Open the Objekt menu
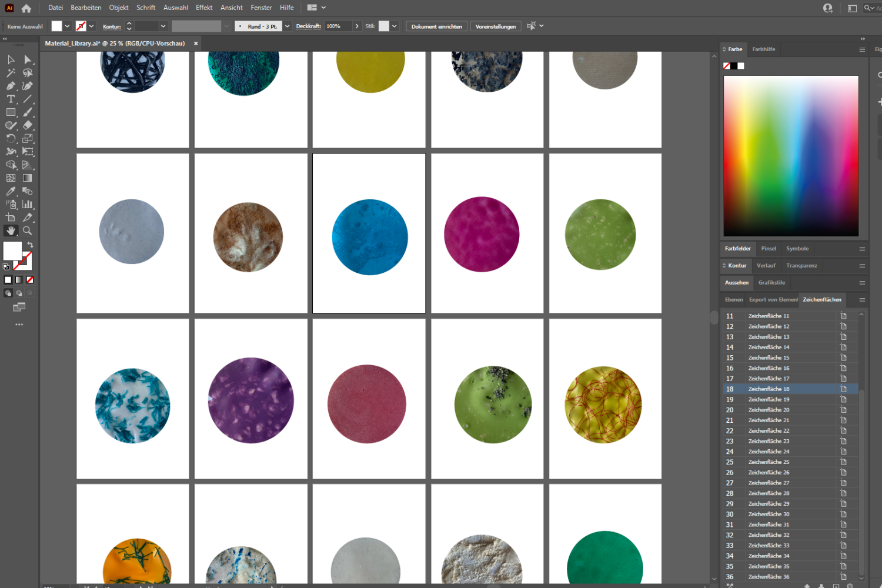Viewport: 882px width, 588px height. point(119,8)
